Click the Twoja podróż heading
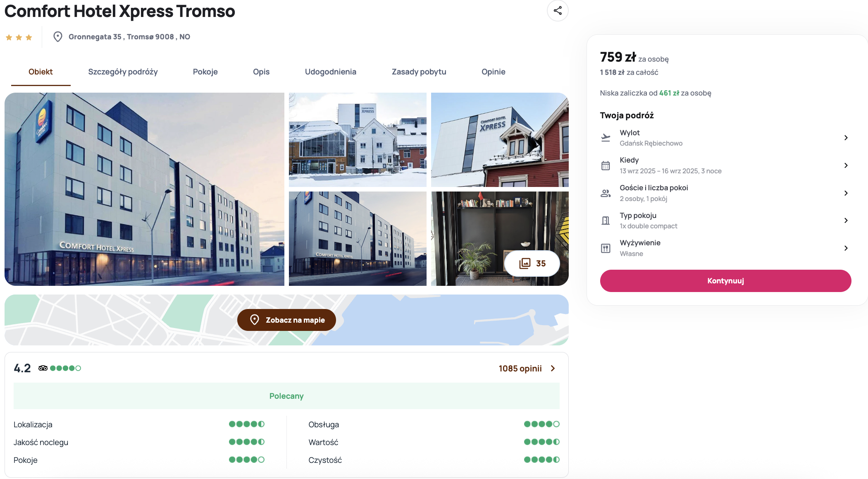 pyautogui.click(x=627, y=115)
